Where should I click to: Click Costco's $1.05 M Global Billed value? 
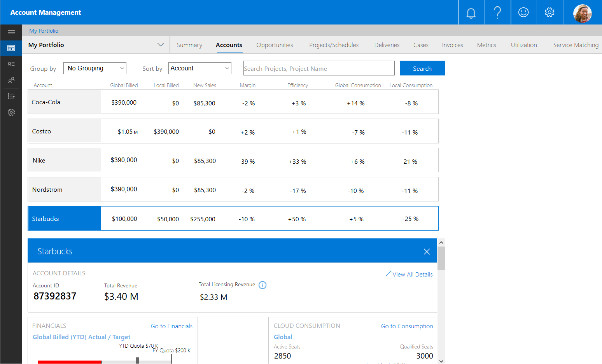tap(128, 132)
